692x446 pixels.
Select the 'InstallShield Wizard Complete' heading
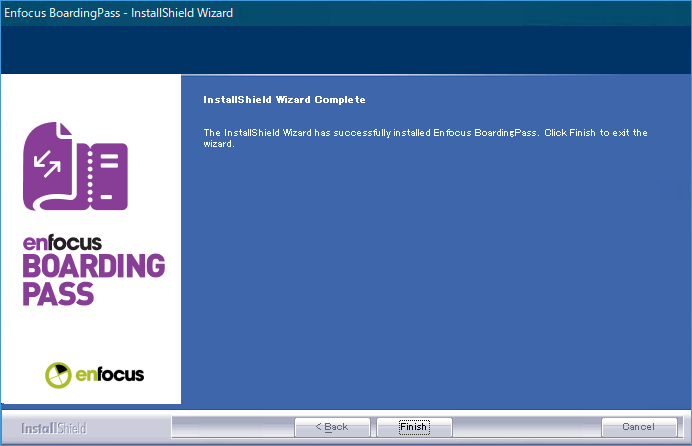coord(284,100)
